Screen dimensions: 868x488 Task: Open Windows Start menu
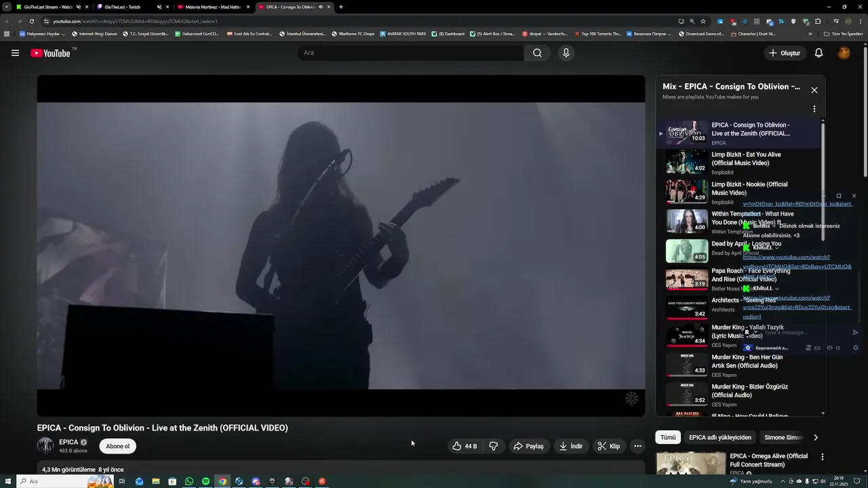(x=8, y=481)
